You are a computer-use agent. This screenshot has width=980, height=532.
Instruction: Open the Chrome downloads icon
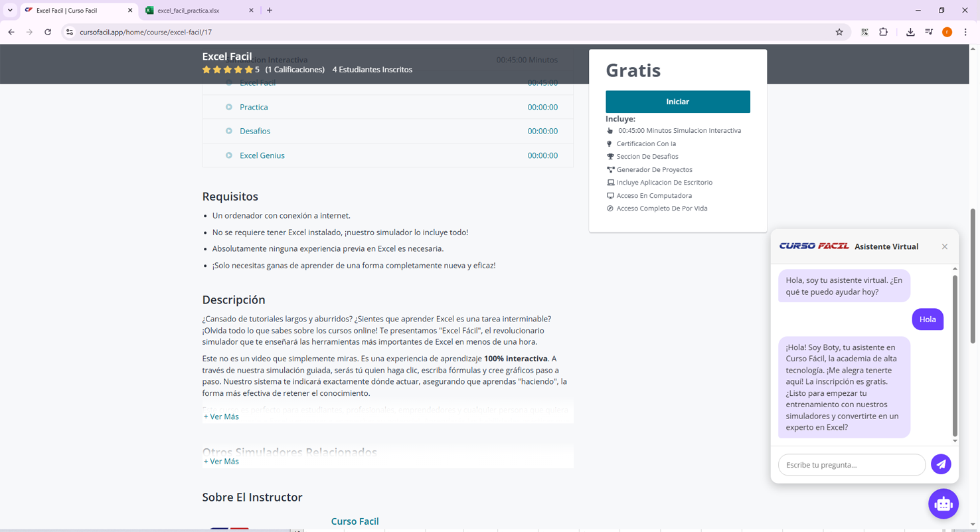(910, 32)
